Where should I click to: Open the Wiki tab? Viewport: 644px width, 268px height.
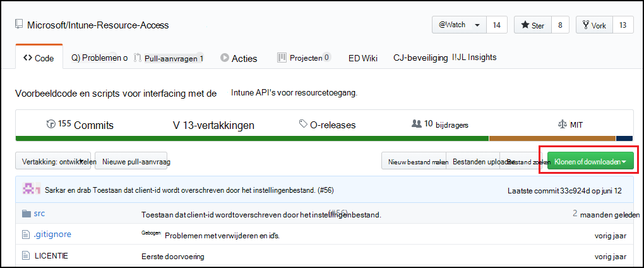(363, 58)
